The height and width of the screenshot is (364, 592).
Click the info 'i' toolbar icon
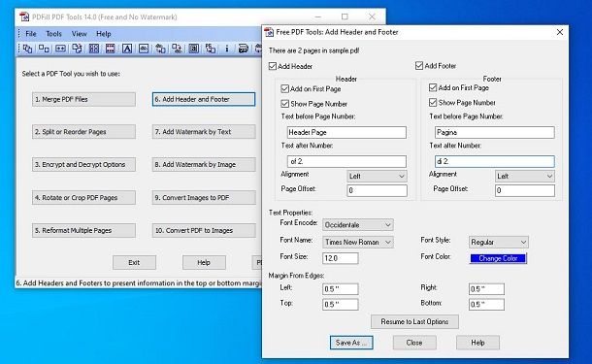(x=226, y=49)
